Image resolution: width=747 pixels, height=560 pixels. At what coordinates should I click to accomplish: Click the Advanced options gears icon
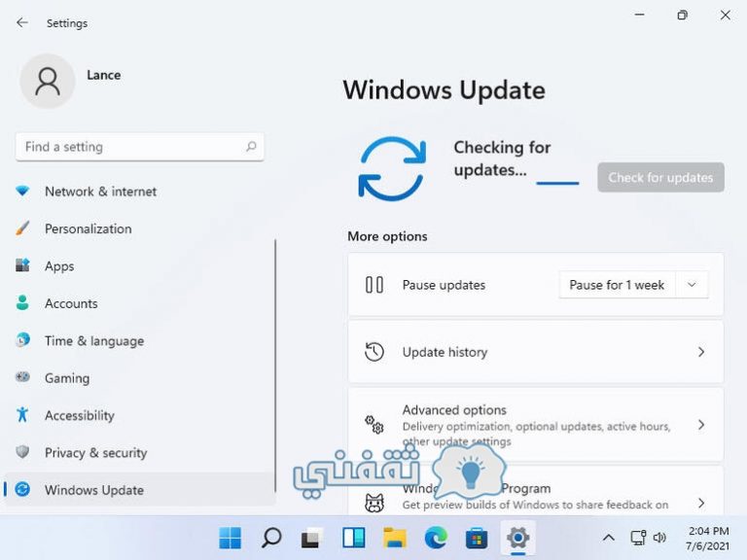point(374,424)
